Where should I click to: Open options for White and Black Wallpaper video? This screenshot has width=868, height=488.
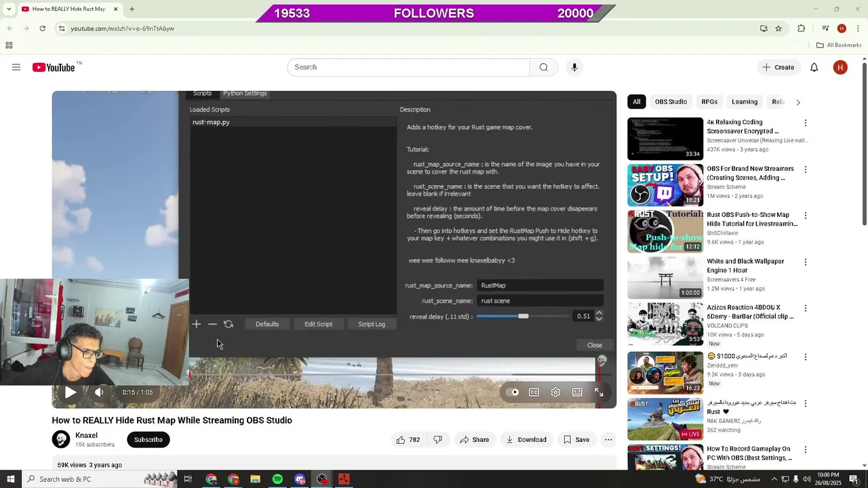[x=806, y=262]
